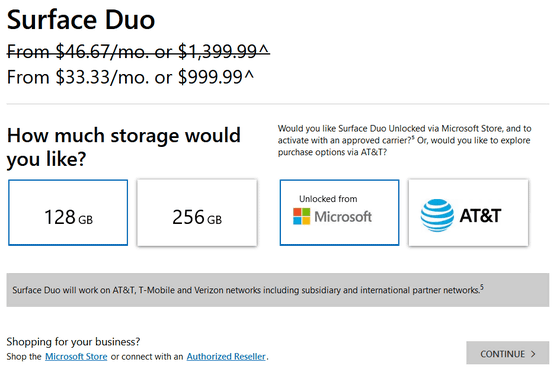Pick the AT&T carrier option tile

468,212
